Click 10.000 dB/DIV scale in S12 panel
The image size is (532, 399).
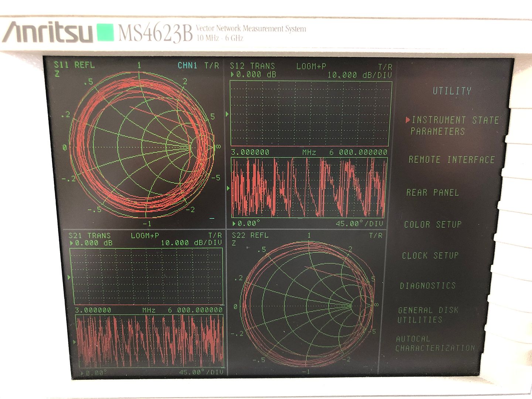pyautogui.click(x=359, y=75)
